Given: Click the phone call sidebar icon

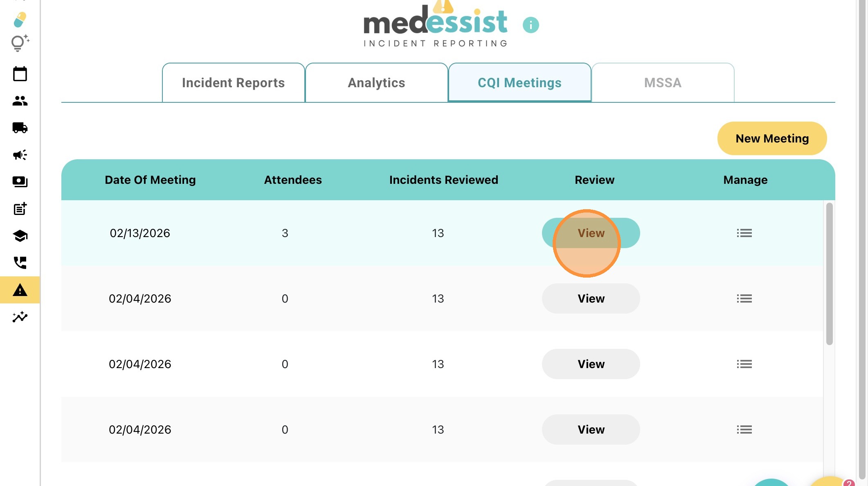Looking at the screenshot, I should pos(20,262).
